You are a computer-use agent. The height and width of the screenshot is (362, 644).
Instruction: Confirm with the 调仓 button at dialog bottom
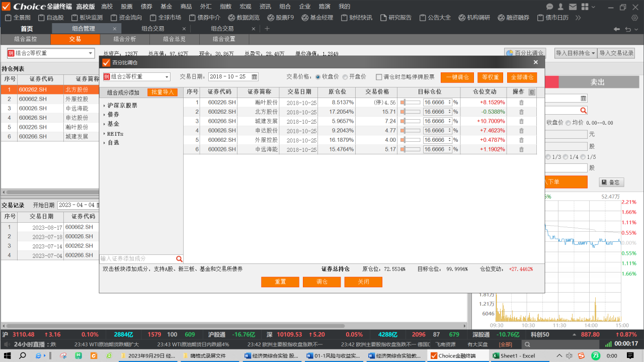321,282
